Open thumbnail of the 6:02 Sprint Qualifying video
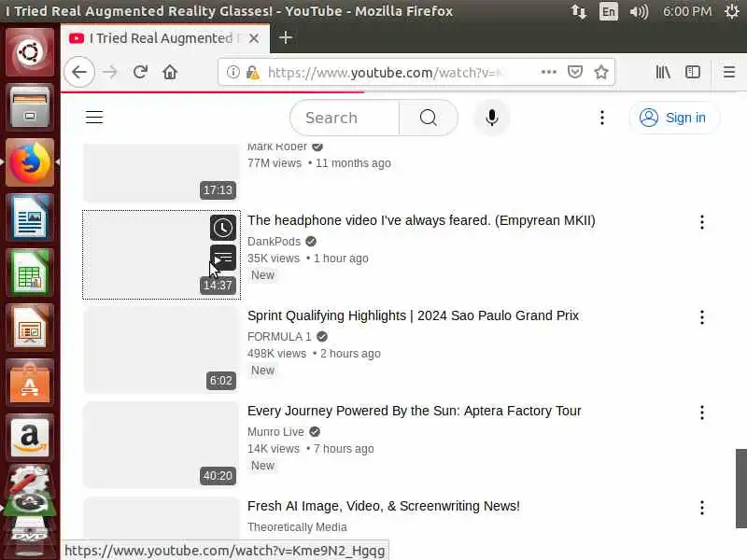This screenshot has width=747, height=560. tap(162, 350)
